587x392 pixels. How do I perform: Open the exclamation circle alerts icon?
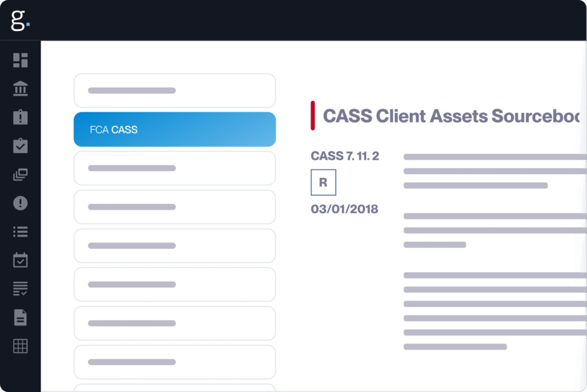tap(21, 203)
